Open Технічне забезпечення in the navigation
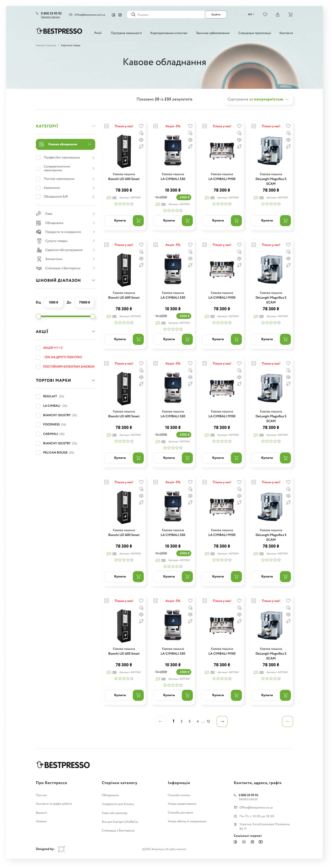This screenshot has height=868, width=332. [x=212, y=33]
